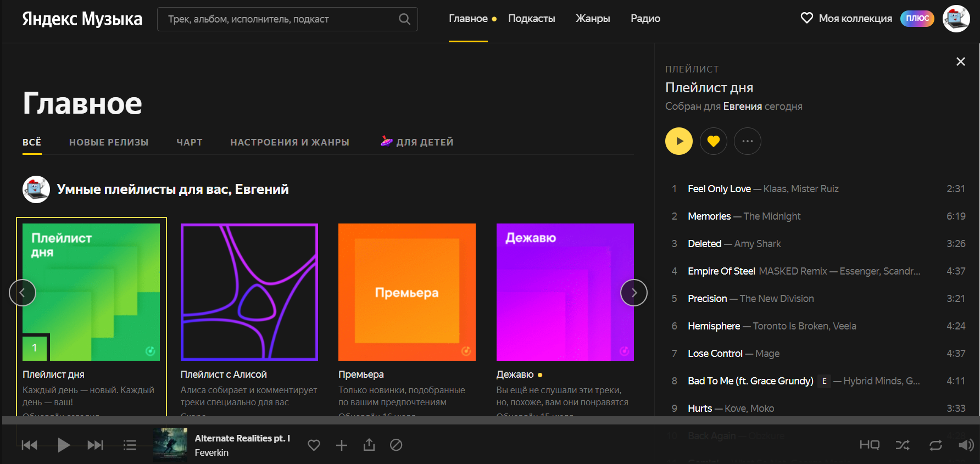Click Плейлист дня title in side panel

pyautogui.click(x=709, y=88)
